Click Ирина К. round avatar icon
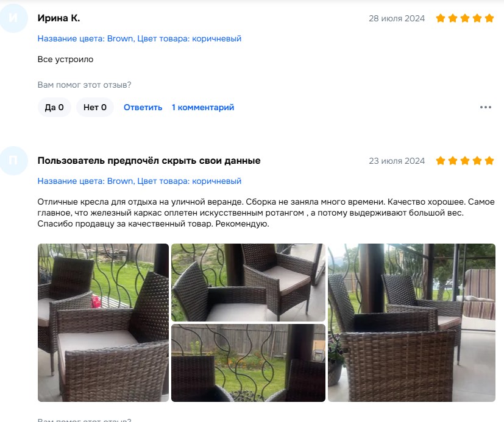Screen dimensions: 504x422 pyautogui.click(x=13, y=18)
